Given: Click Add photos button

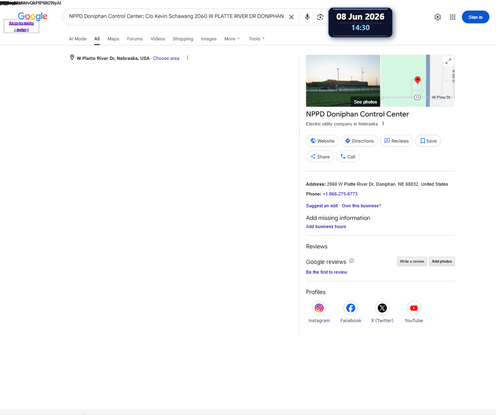Looking at the screenshot, I should pyautogui.click(x=442, y=261).
